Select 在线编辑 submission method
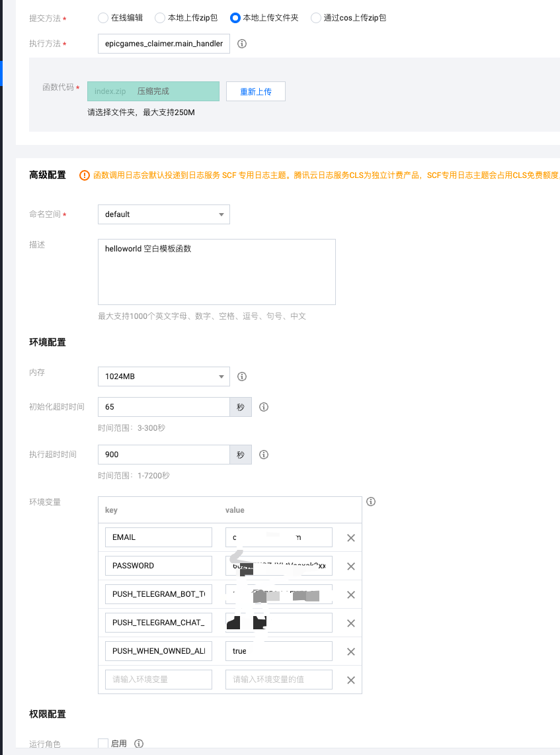This screenshot has height=755, width=560. (103, 18)
